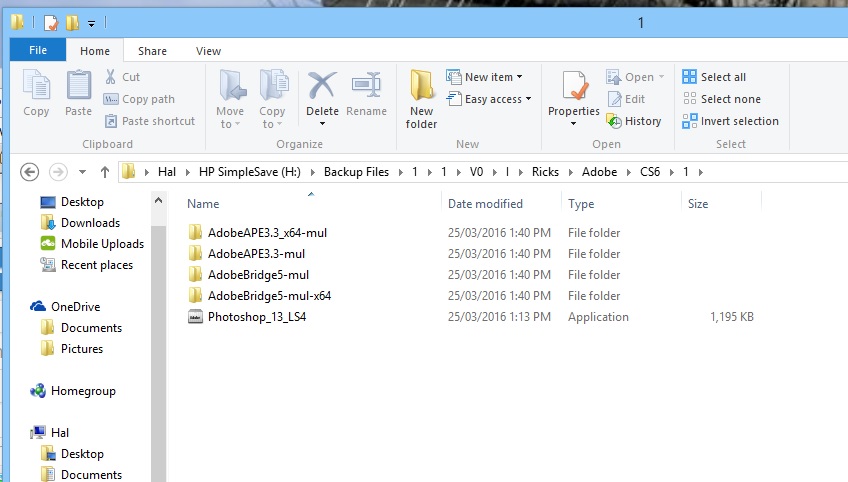Go up one folder level
This screenshot has width=848, height=482.
pos(104,172)
